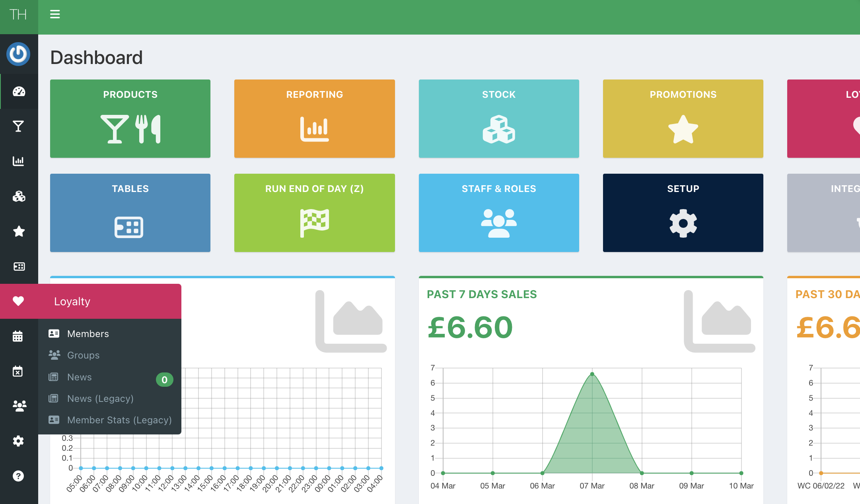Open Member Stats (Legacy) entry
This screenshot has width=860, height=504.
coord(119,420)
